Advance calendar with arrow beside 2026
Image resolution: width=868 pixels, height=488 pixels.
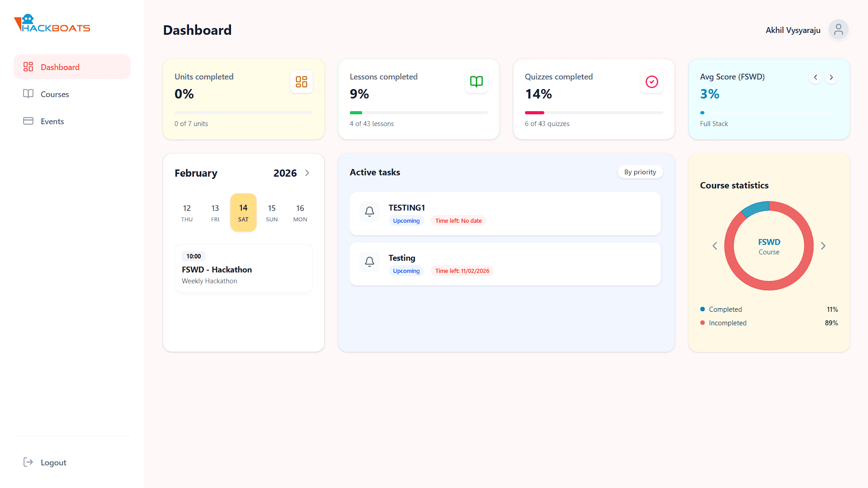307,173
